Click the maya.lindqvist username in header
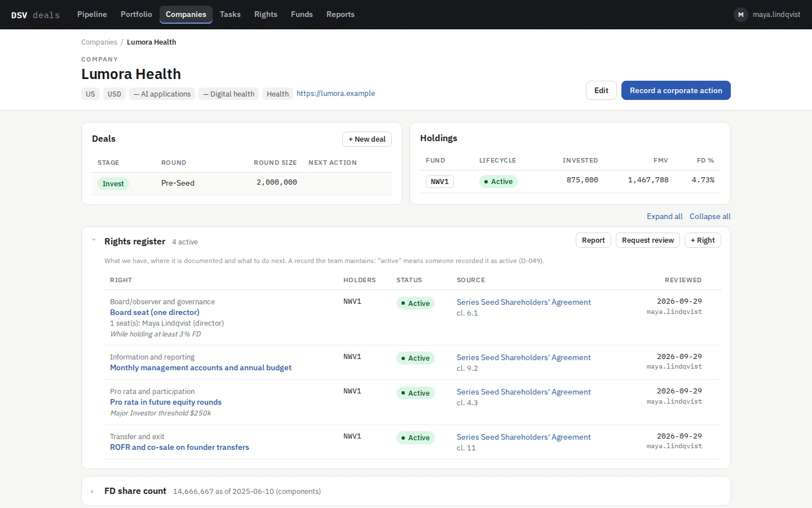This screenshot has width=812, height=508. (776, 15)
